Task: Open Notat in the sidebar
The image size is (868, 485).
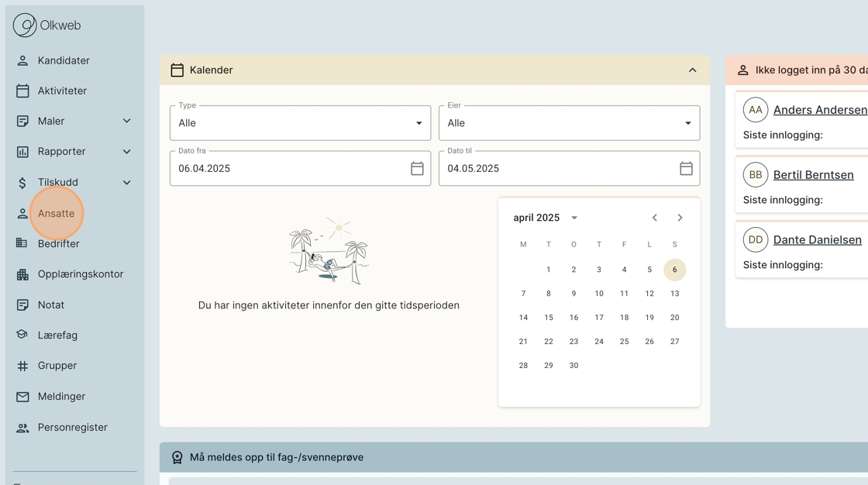Action: pos(51,305)
